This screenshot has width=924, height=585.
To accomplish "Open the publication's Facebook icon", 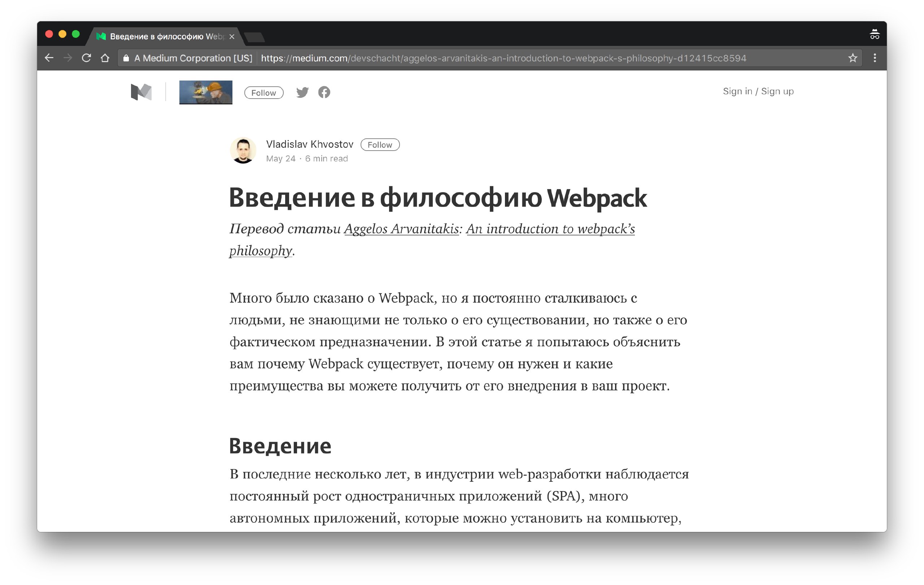I will coord(324,92).
